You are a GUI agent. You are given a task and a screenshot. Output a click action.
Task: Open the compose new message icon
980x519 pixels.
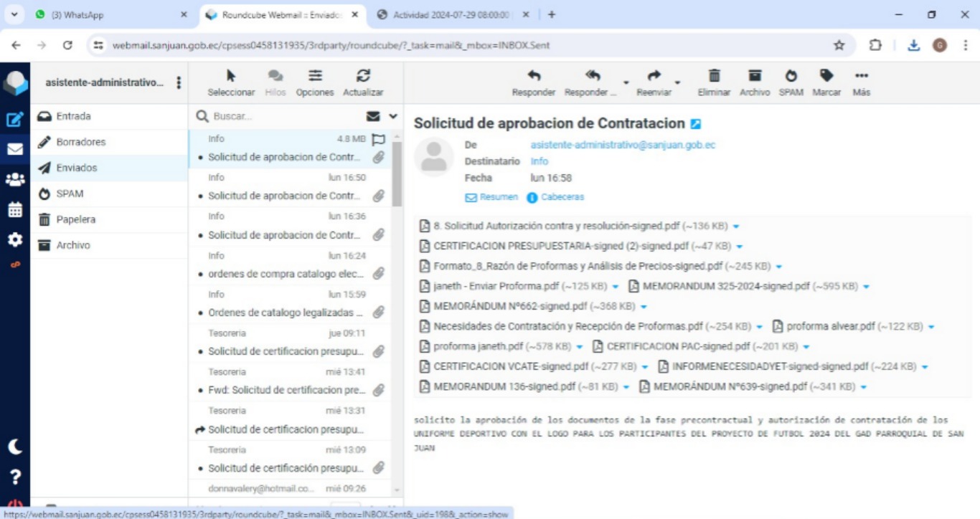point(15,120)
